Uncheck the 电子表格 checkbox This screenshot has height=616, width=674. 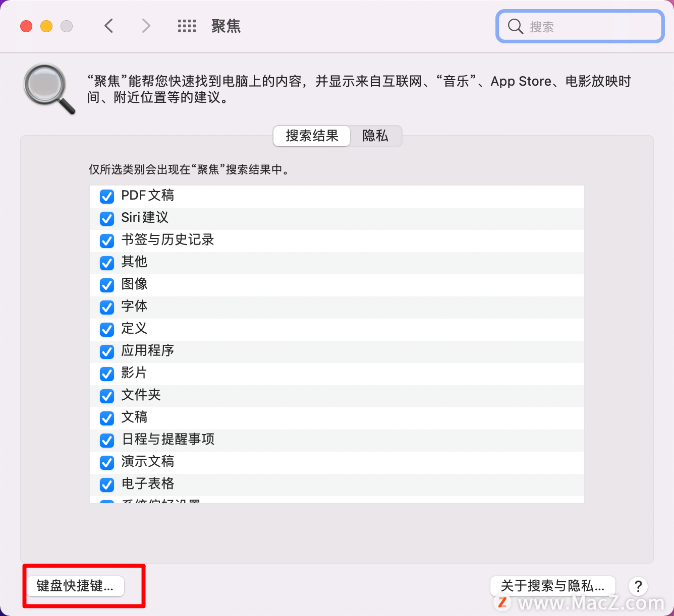pos(107,484)
